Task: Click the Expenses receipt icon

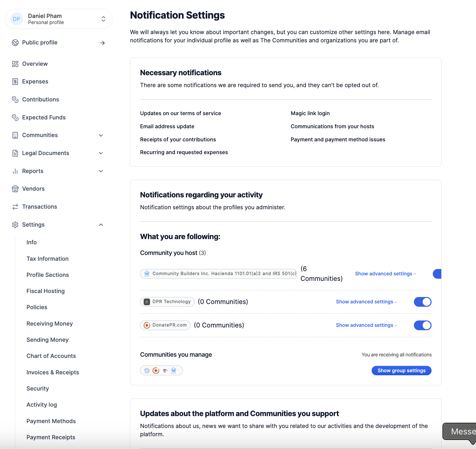Action: pos(15,82)
